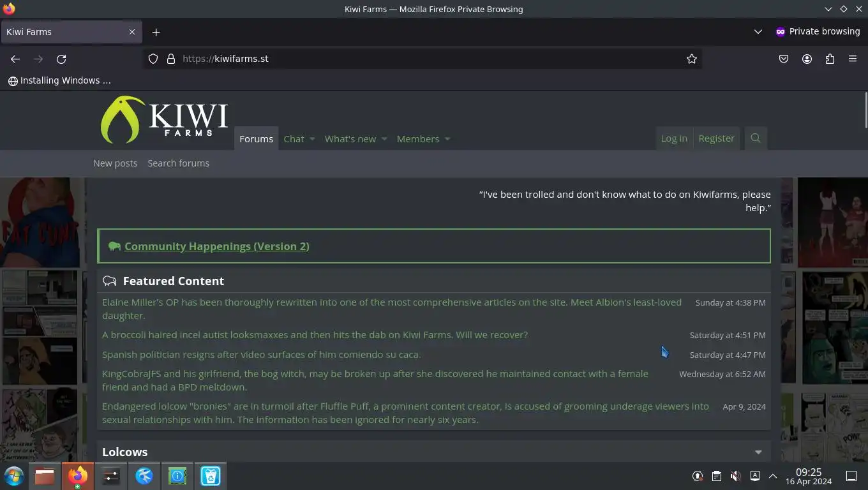Image resolution: width=868 pixels, height=490 pixels.
Task: Open the file manager folder icon in the taskbar
Action: pyautogui.click(x=45, y=476)
